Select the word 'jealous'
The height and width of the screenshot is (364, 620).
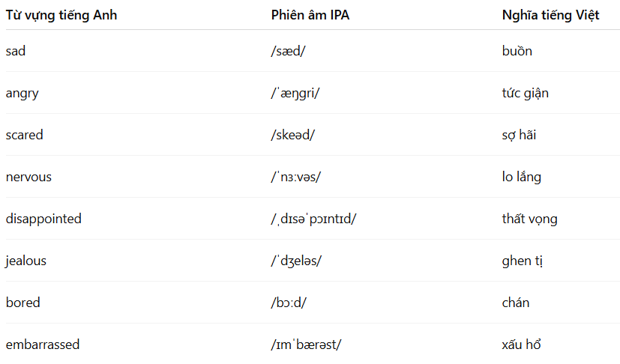click(x=25, y=261)
